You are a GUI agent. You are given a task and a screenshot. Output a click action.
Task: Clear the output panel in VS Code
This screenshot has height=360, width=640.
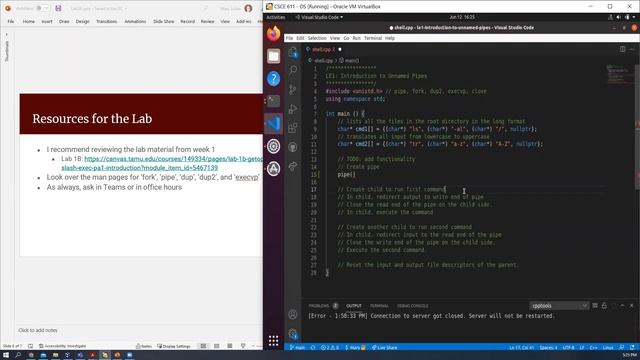tap(595, 306)
